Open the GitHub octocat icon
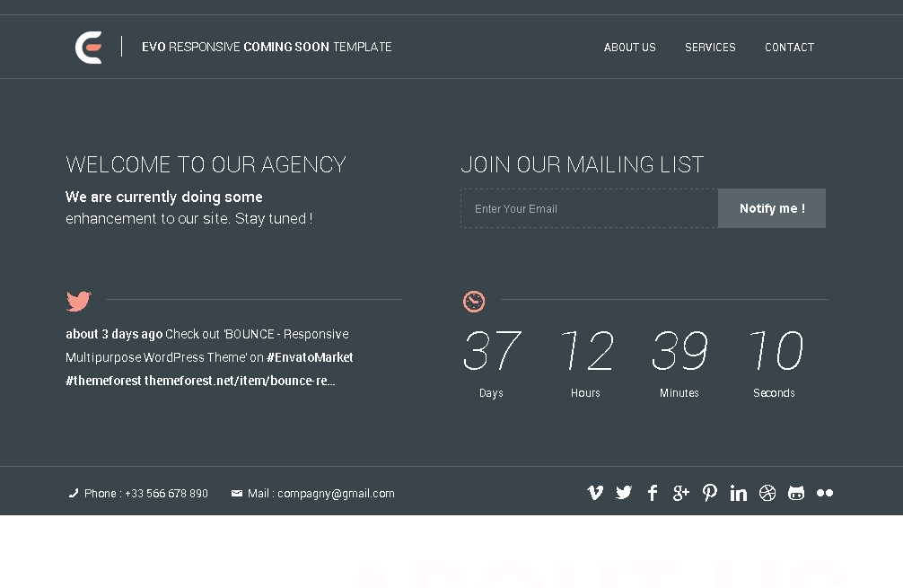 point(796,493)
